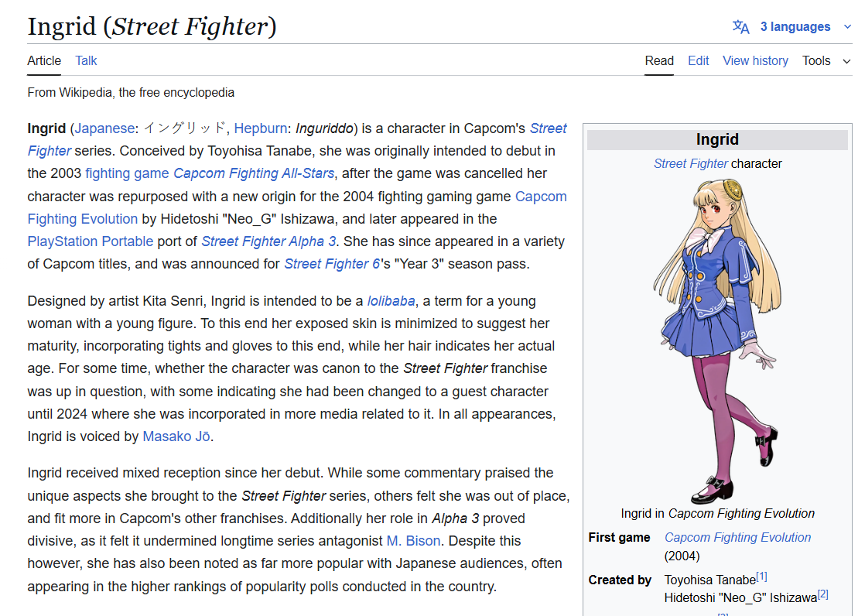Click the page title Ingrid (Street Fighter)

point(152,26)
